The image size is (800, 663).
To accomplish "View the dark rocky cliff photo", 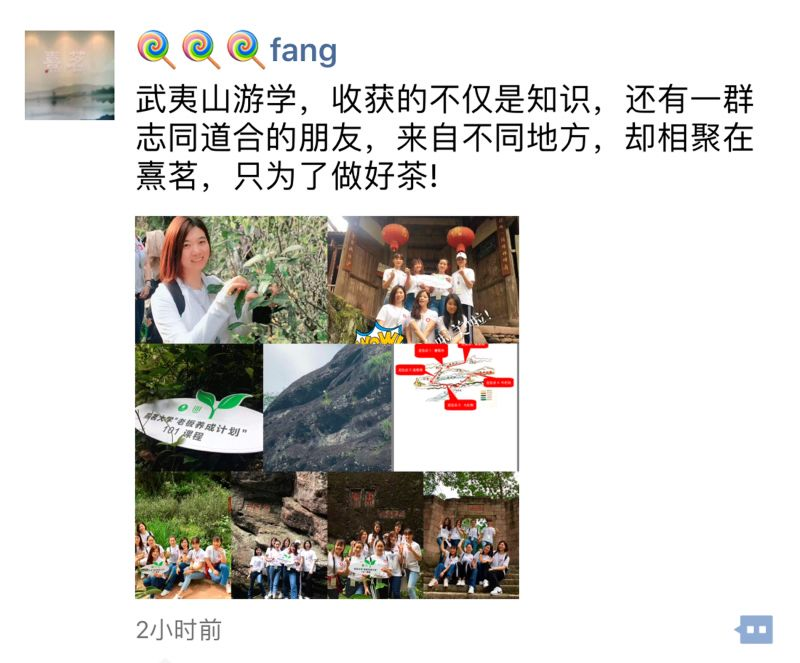I will point(328,407).
